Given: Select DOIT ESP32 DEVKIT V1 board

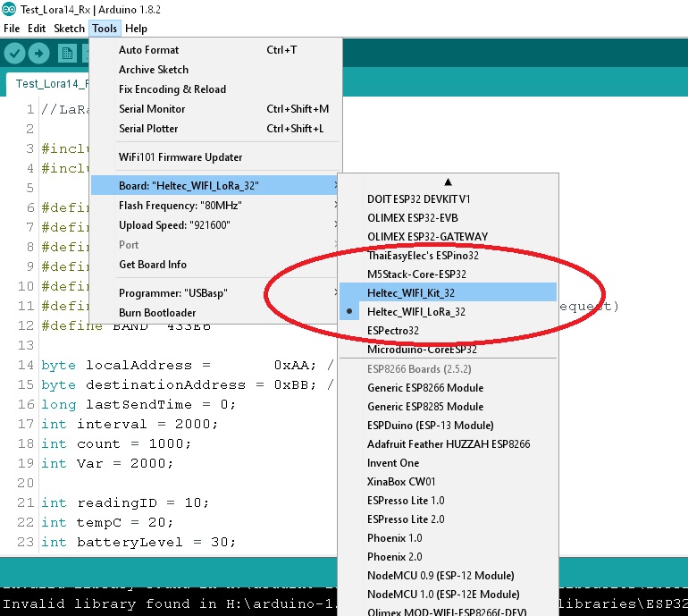Looking at the screenshot, I should 448,198.
